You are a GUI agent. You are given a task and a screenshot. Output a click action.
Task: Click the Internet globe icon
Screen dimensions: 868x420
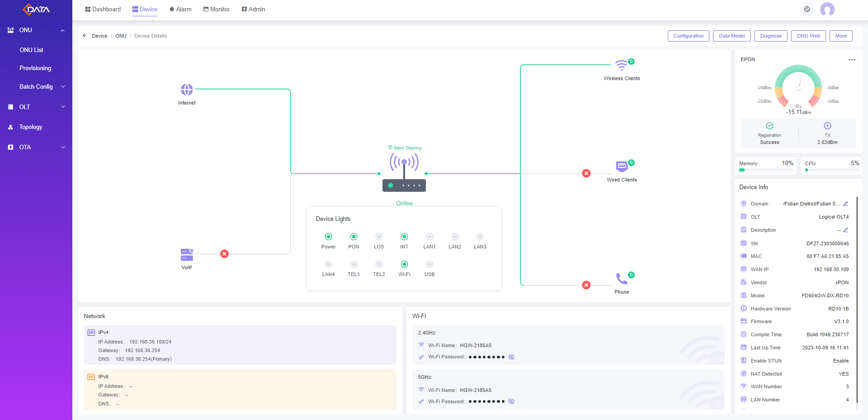[187, 90]
